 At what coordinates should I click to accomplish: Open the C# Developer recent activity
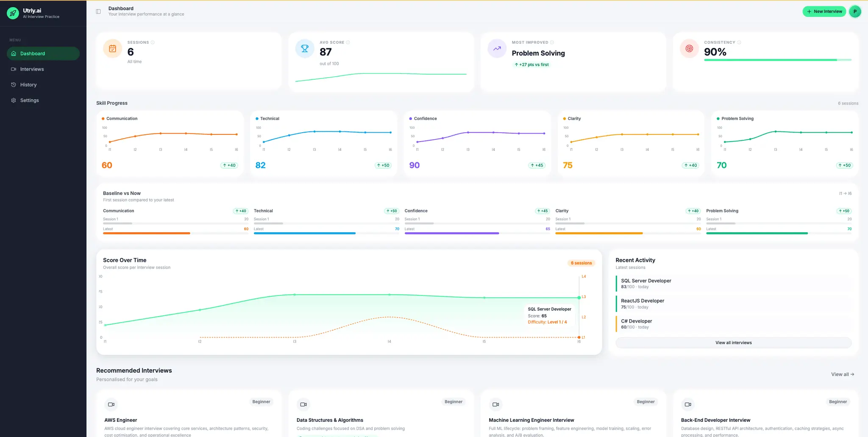click(x=733, y=324)
